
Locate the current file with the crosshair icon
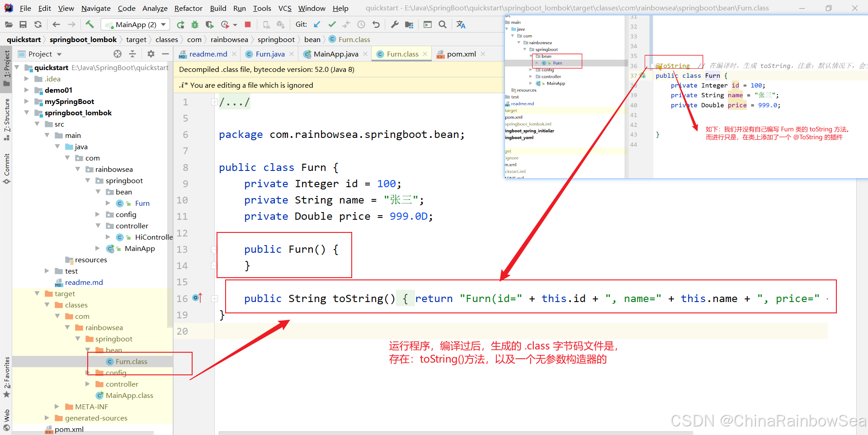118,54
